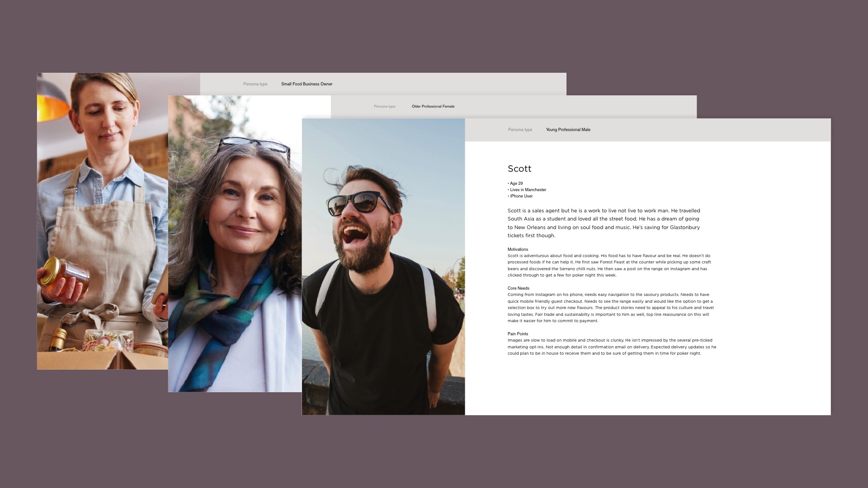Click the Lives in Manchester bullet
The height and width of the screenshot is (488, 868).
[528, 190]
